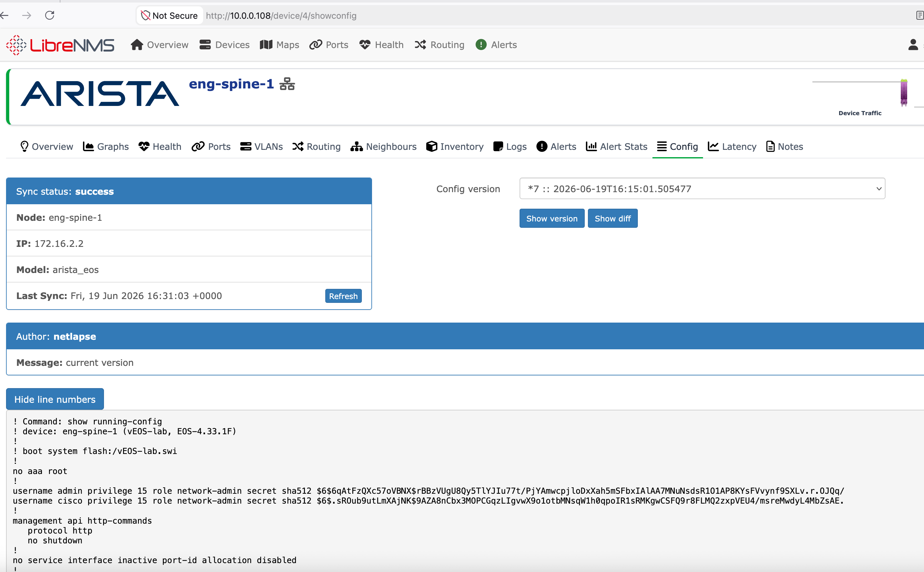
Task: Click the LibreNMS logo
Action: (x=60, y=45)
